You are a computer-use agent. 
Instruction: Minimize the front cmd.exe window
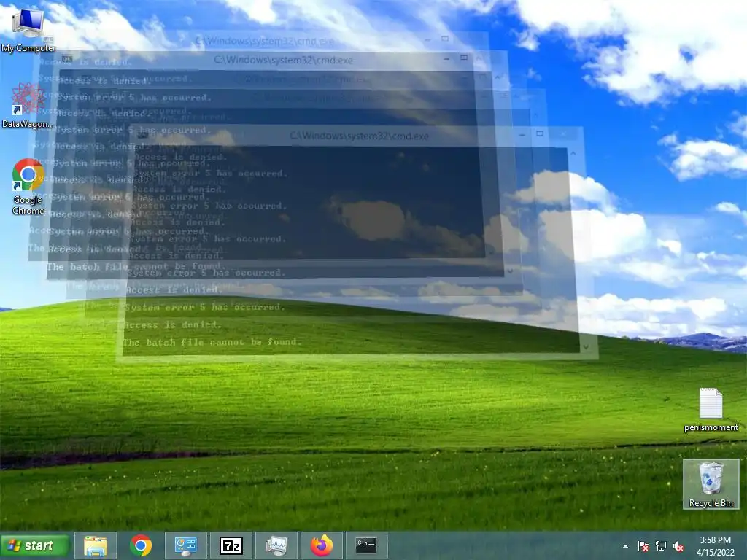coord(522,135)
